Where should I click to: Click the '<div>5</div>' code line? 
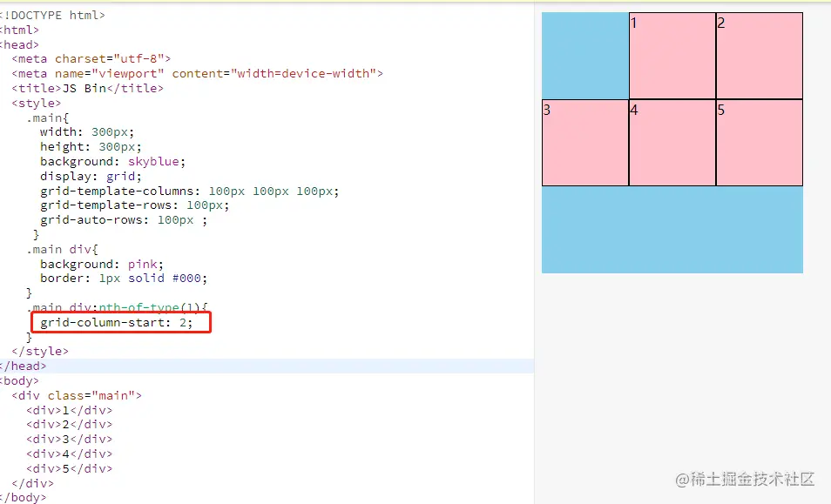click(x=69, y=469)
